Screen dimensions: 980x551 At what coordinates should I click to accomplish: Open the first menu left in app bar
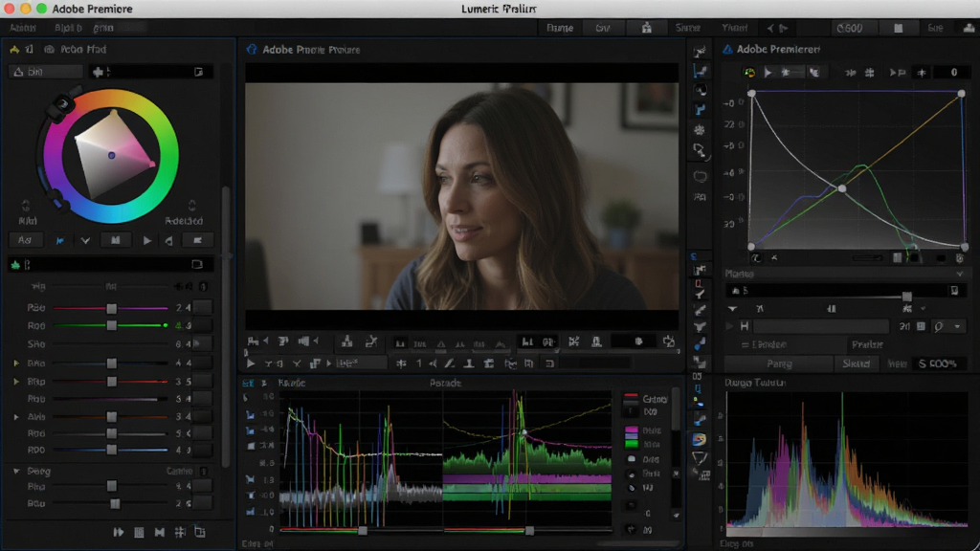pyautogui.click(x=23, y=28)
